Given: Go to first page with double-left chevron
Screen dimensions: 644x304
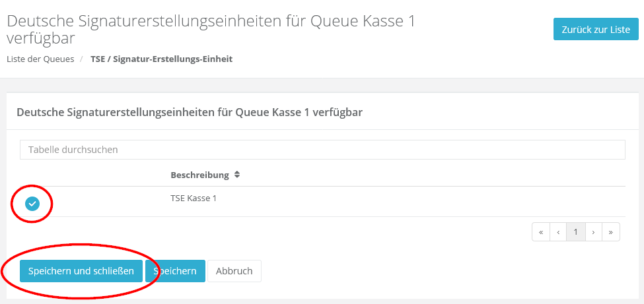Looking at the screenshot, I should click(x=541, y=232).
